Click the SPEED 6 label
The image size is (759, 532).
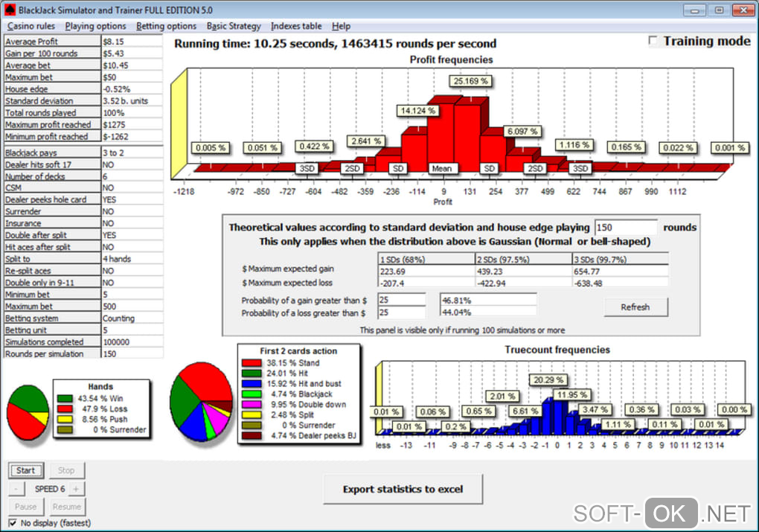pos(49,489)
